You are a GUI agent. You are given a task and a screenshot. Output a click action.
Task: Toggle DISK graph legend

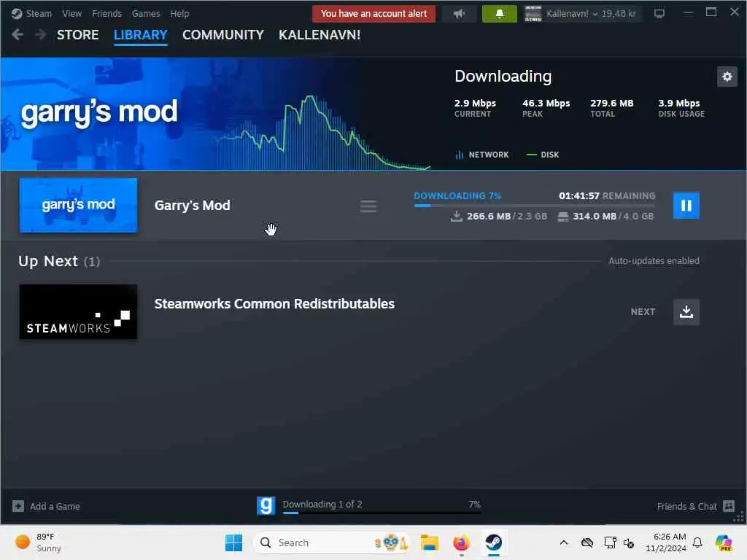click(x=543, y=155)
